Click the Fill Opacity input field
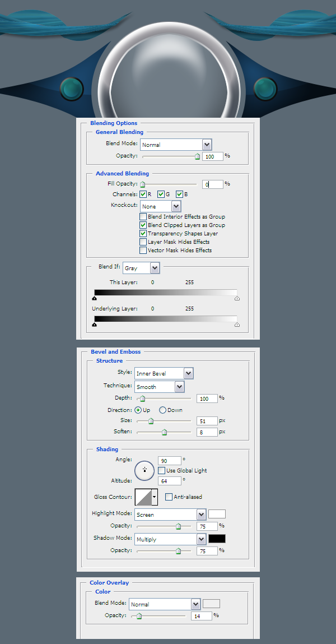 pos(212,184)
